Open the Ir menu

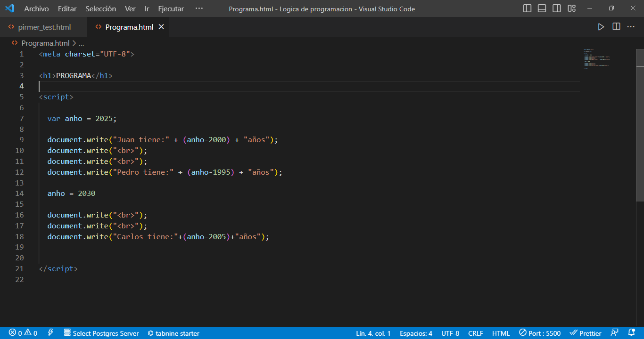(147, 8)
